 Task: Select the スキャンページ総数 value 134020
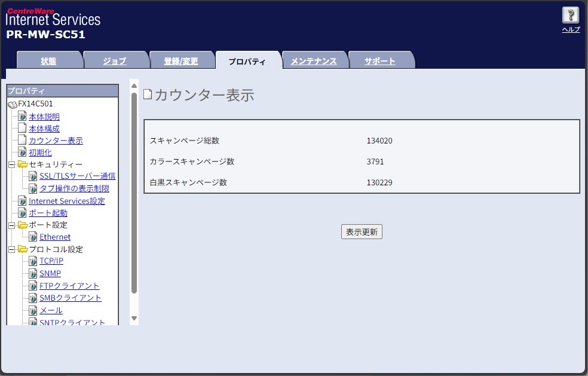pyautogui.click(x=379, y=140)
